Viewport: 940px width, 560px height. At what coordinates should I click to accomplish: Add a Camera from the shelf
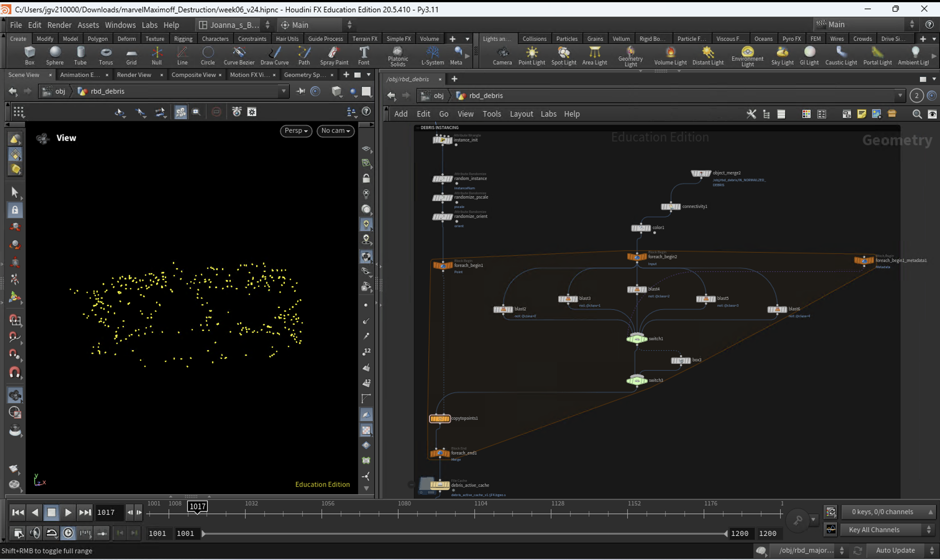click(502, 55)
